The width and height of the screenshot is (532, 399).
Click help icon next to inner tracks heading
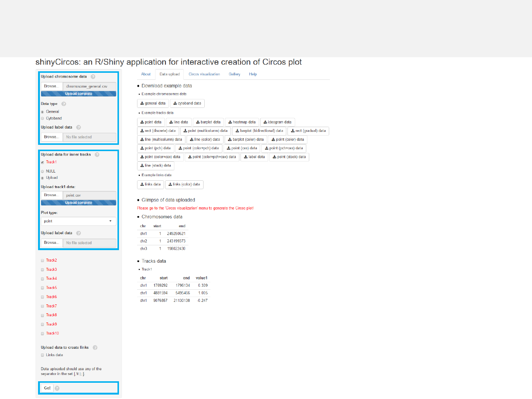[97, 155]
